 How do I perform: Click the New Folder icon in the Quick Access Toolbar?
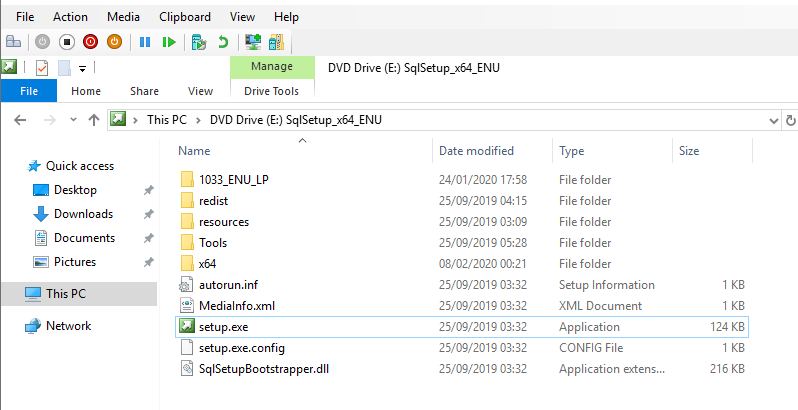pos(64,67)
